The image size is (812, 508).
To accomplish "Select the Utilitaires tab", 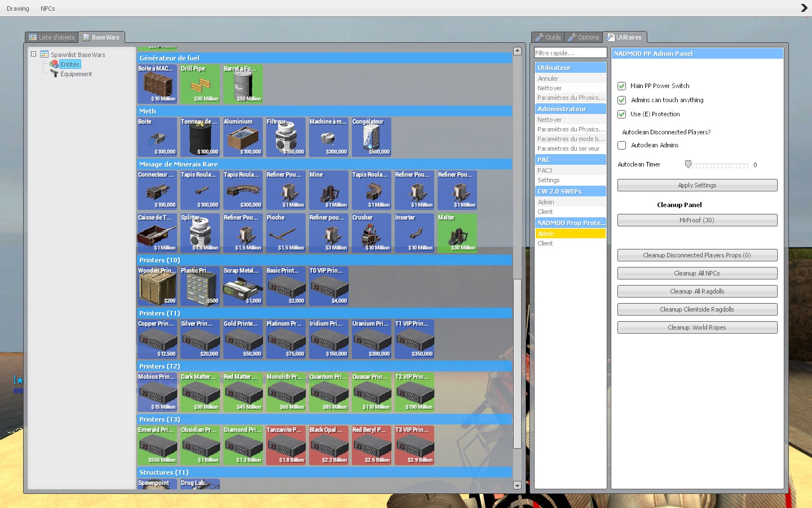I will 624,37.
